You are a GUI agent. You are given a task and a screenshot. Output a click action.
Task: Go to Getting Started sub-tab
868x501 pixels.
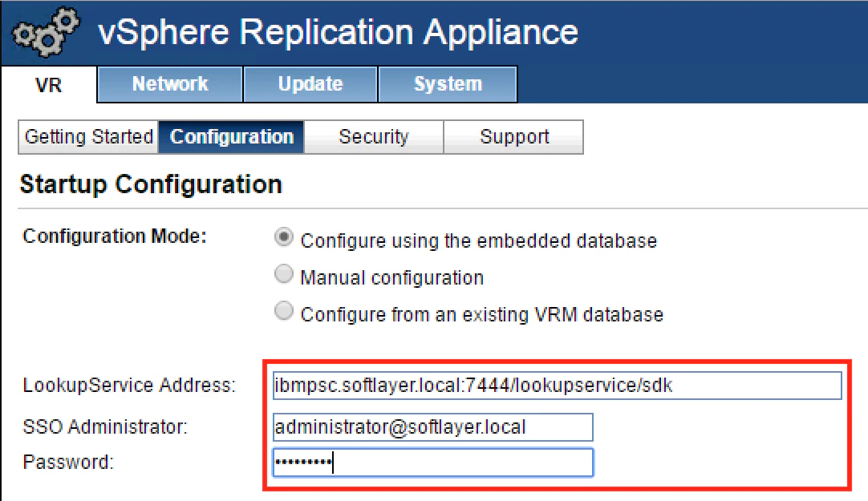(88, 136)
